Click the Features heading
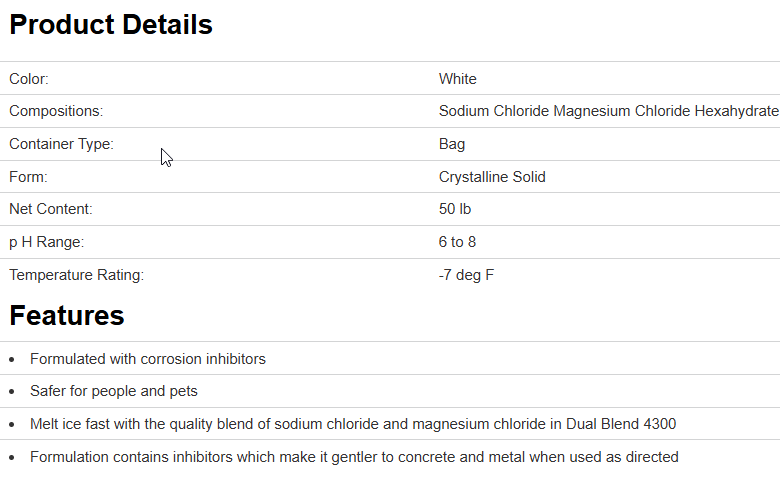The height and width of the screenshot is (481, 780). click(x=67, y=316)
